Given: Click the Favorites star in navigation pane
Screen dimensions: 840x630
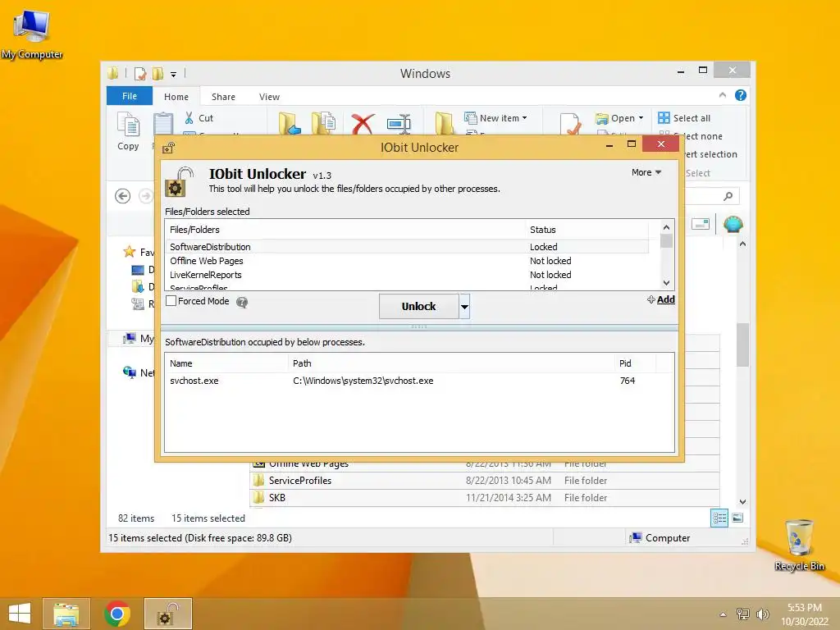Looking at the screenshot, I should (129, 251).
